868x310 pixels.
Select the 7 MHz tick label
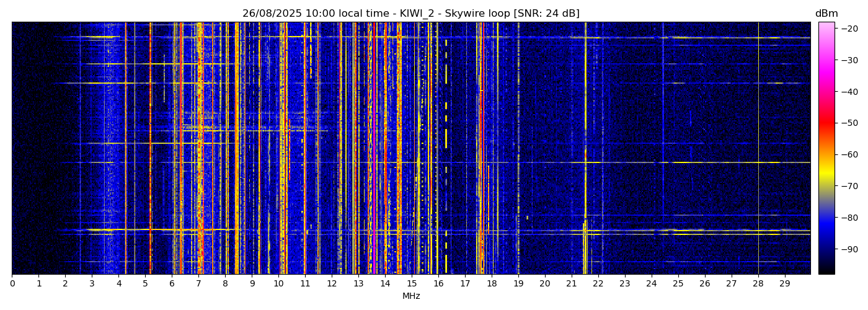pyautogui.click(x=198, y=284)
